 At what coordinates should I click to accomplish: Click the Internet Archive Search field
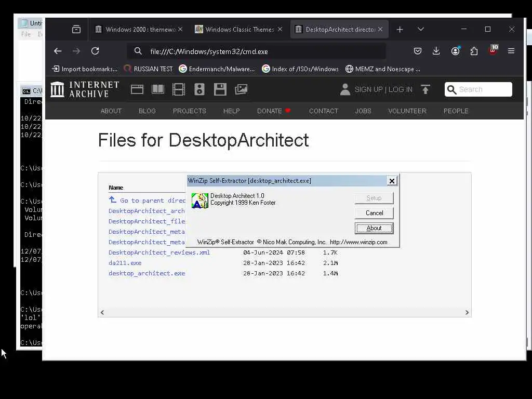[478, 89]
